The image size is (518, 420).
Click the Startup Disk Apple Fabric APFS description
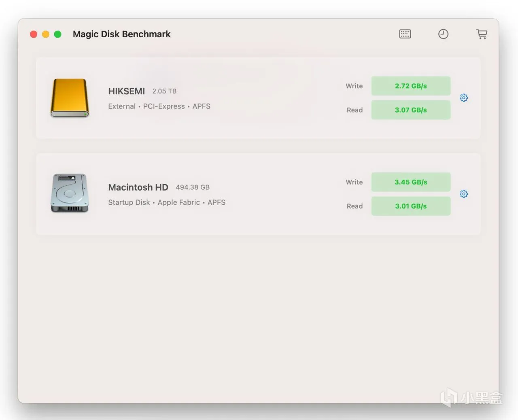coord(167,202)
